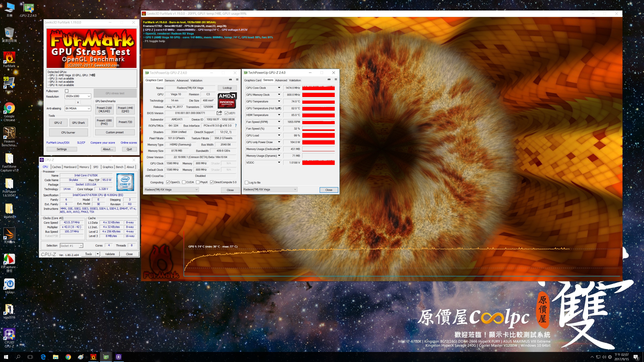Open GPU selector dropdown in Sensors window
This screenshot has width=644, height=362.
pos(270,189)
